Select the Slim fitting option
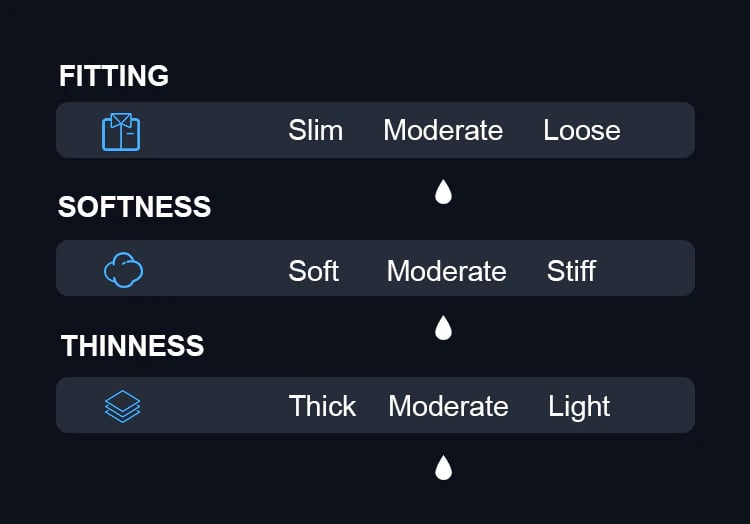 coord(315,131)
